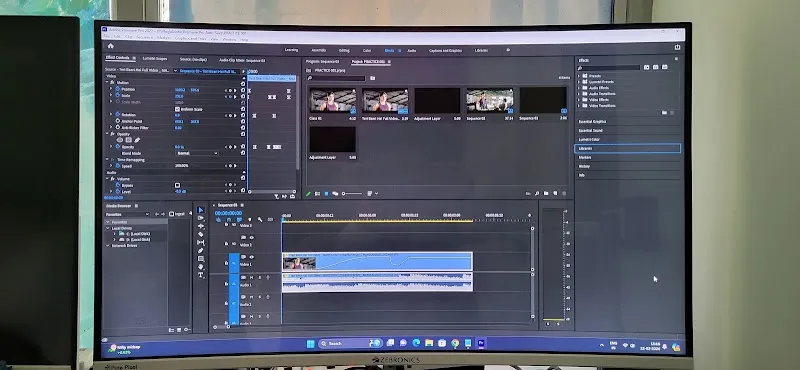Image resolution: width=800 pixels, height=370 pixels.
Task: Collapse the Local Drives tree node
Action: point(108,228)
